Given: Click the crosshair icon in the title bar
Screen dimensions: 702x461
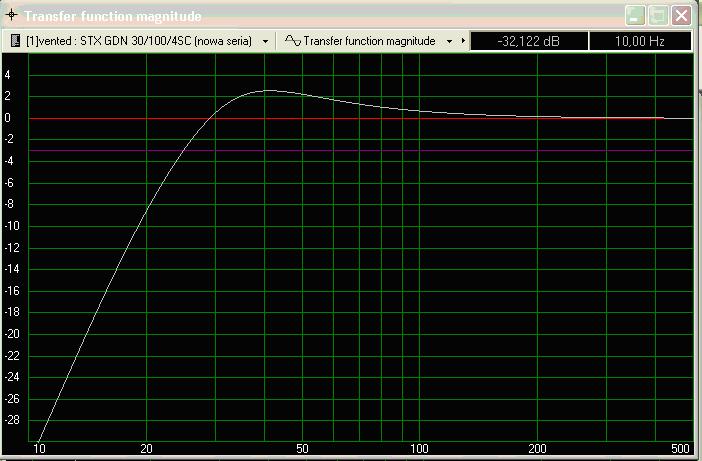Looking at the screenshot, I should click(x=11, y=15).
